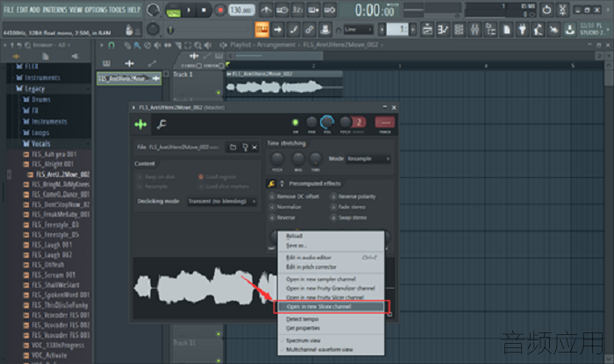614x364 pixels.
Task: Open the Channel rack icon
Action: click(459, 29)
